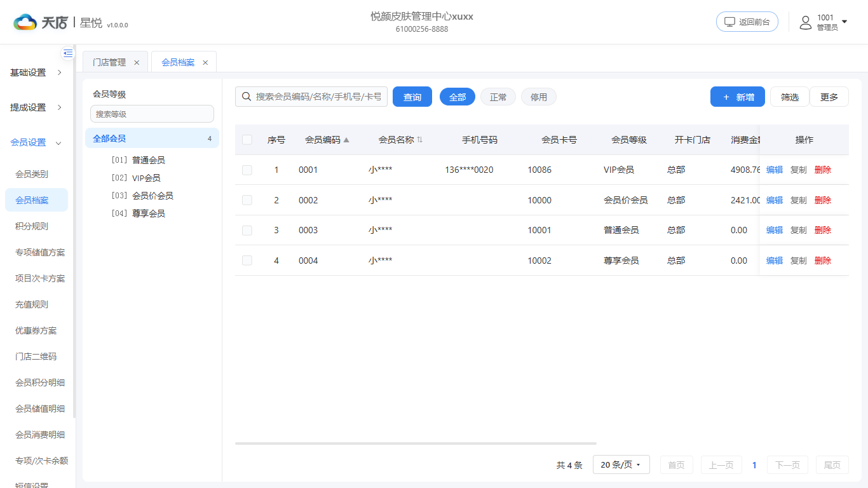Check the checkbox for member 0003
The width and height of the screenshot is (868, 488).
click(x=247, y=230)
